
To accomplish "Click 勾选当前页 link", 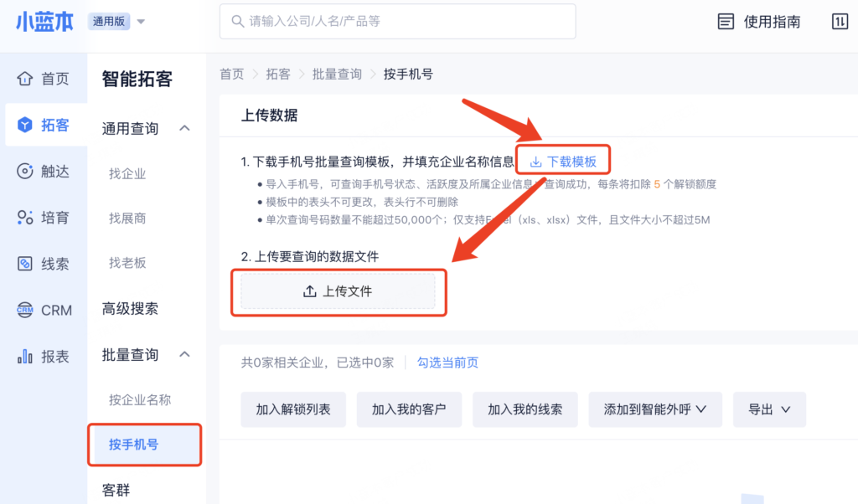I will tap(447, 363).
